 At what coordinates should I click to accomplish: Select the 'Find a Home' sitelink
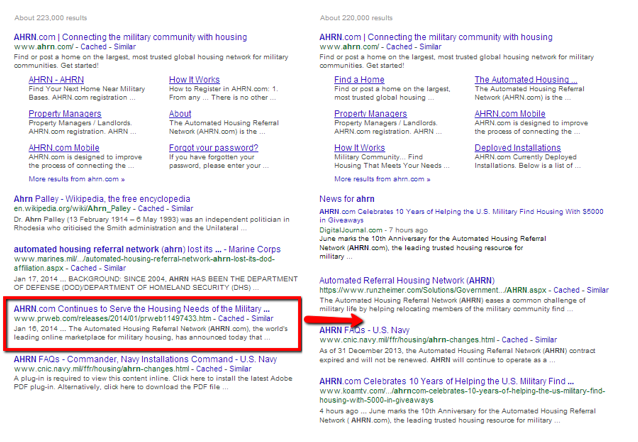coord(359,79)
